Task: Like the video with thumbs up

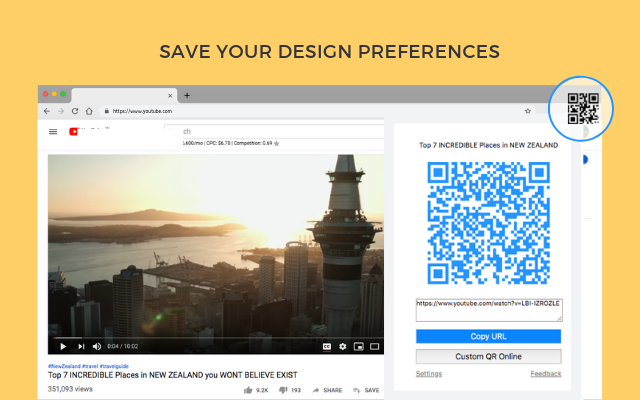Action: 248,390
